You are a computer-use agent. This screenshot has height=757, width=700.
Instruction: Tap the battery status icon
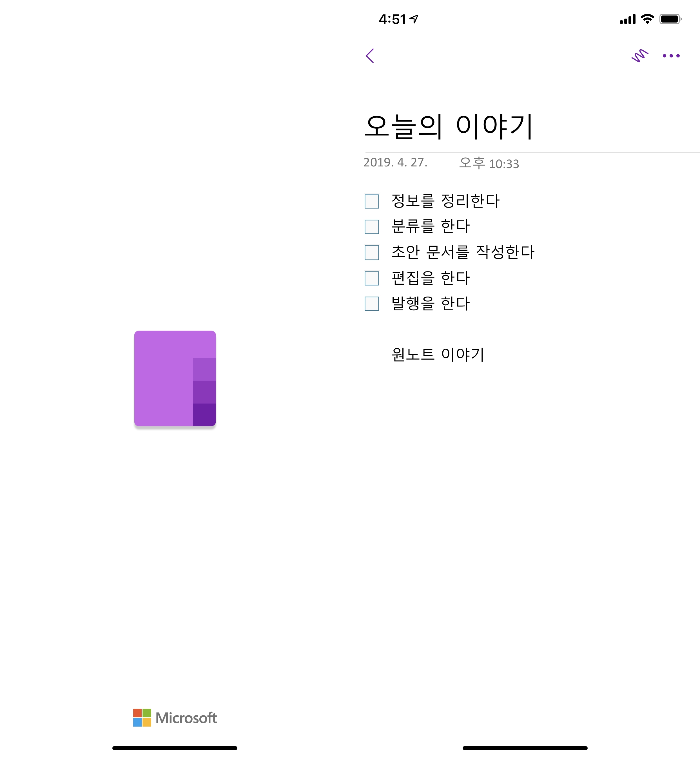click(x=670, y=19)
